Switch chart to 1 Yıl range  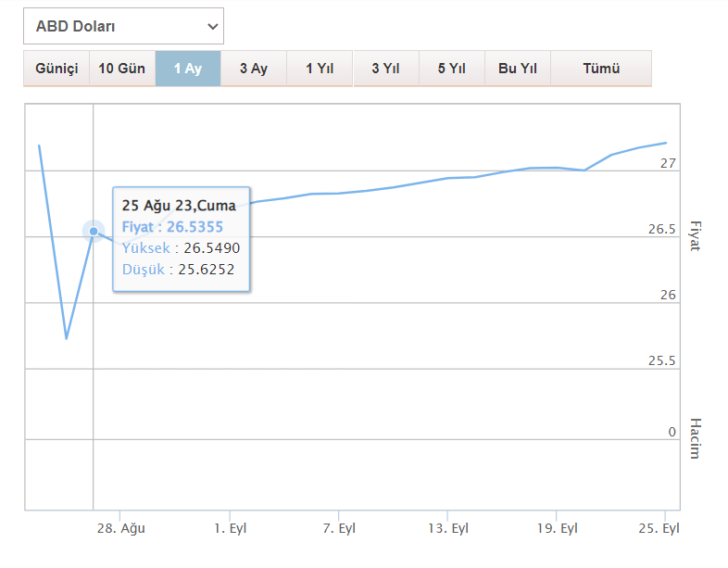[320, 69]
